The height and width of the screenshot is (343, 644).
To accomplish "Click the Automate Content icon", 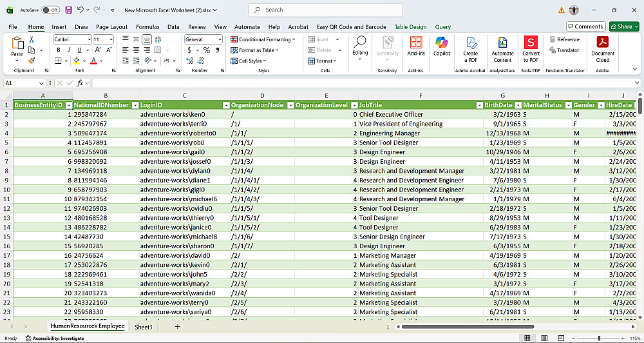I will pyautogui.click(x=502, y=46).
